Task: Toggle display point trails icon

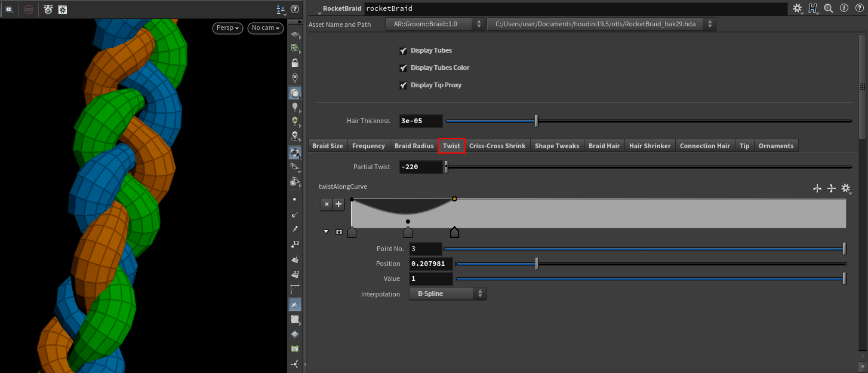Action: pos(295,229)
